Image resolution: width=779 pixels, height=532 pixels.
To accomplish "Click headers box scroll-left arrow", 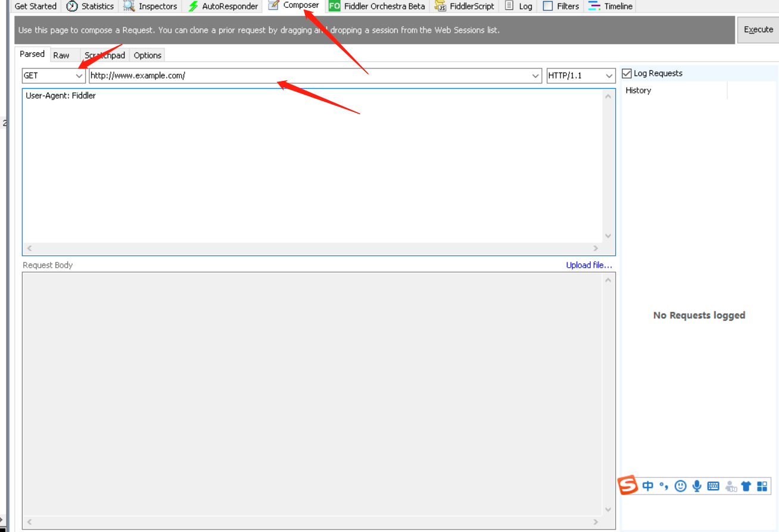I will (29, 249).
